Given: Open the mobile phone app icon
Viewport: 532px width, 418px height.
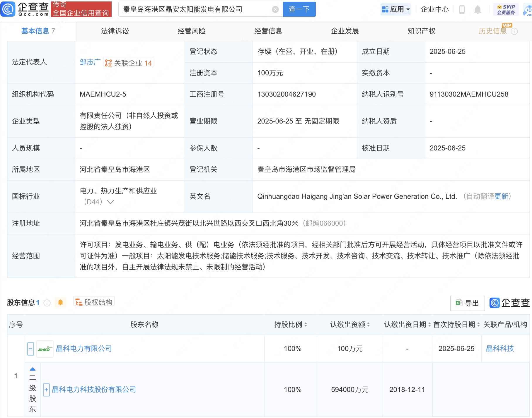Looking at the screenshot, I should click(x=462, y=10).
